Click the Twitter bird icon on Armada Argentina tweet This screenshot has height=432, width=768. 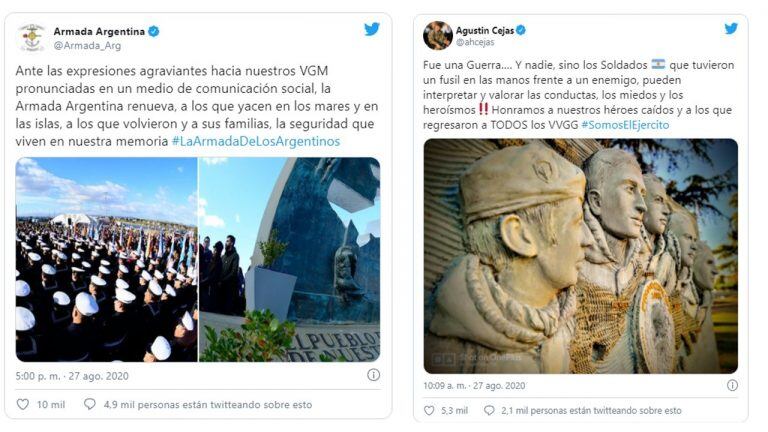click(372, 29)
